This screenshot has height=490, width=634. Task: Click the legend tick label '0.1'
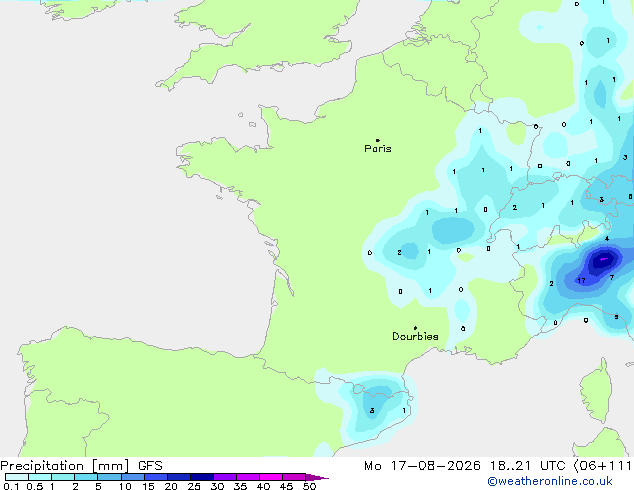coord(11,486)
